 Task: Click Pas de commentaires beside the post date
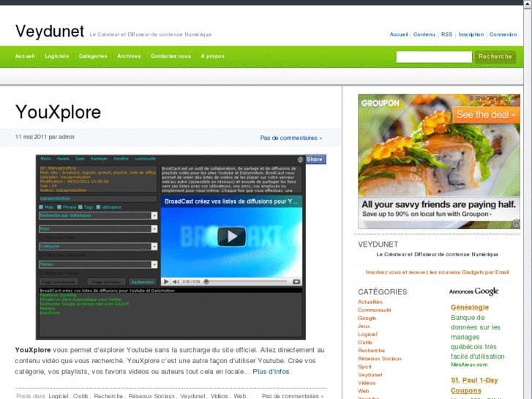point(291,138)
